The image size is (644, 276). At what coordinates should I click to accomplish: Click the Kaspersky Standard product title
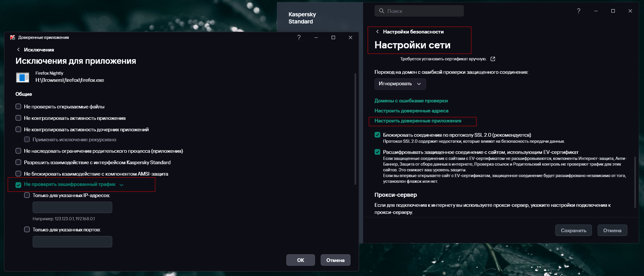point(302,18)
